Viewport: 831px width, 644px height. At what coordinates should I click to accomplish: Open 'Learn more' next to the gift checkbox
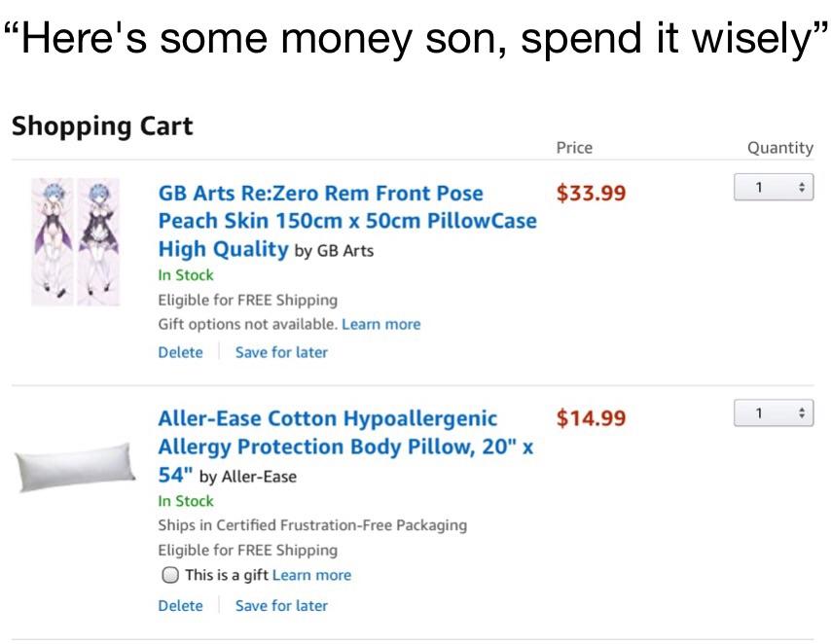(x=312, y=575)
